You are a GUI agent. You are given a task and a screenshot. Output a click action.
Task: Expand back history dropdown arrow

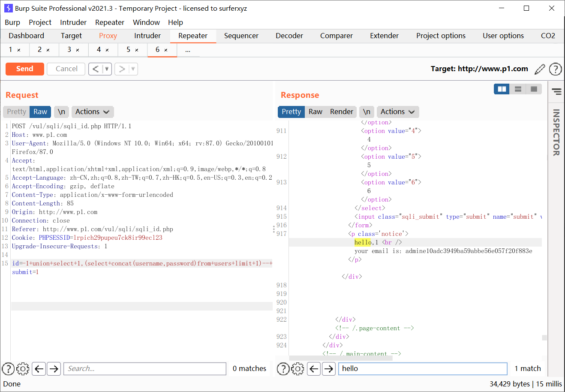click(x=107, y=69)
